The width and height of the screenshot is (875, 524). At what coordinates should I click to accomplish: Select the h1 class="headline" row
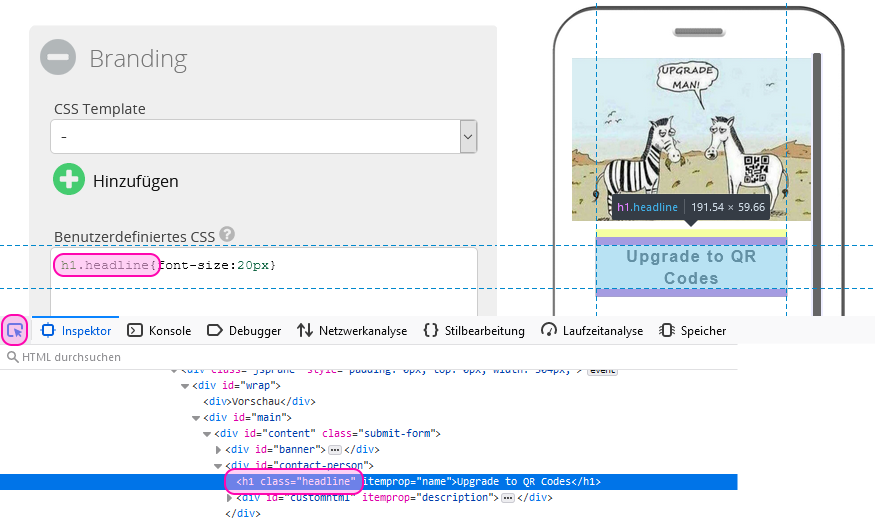368,482
